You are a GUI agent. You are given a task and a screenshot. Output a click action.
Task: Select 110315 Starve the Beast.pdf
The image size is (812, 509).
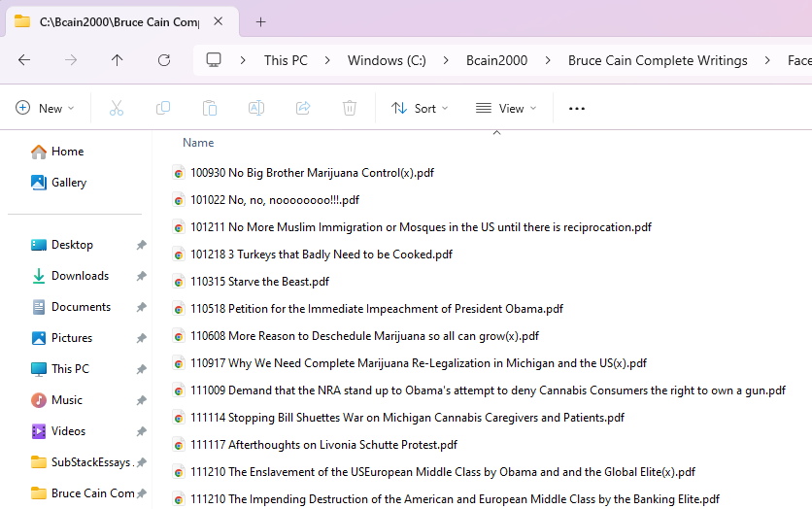click(x=260, y=282)
